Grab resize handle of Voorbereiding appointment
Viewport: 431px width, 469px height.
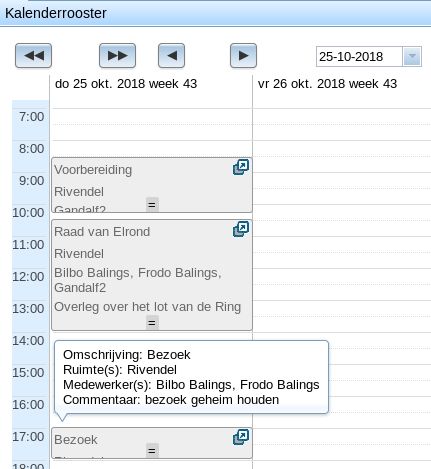click(x=152, y=205)
